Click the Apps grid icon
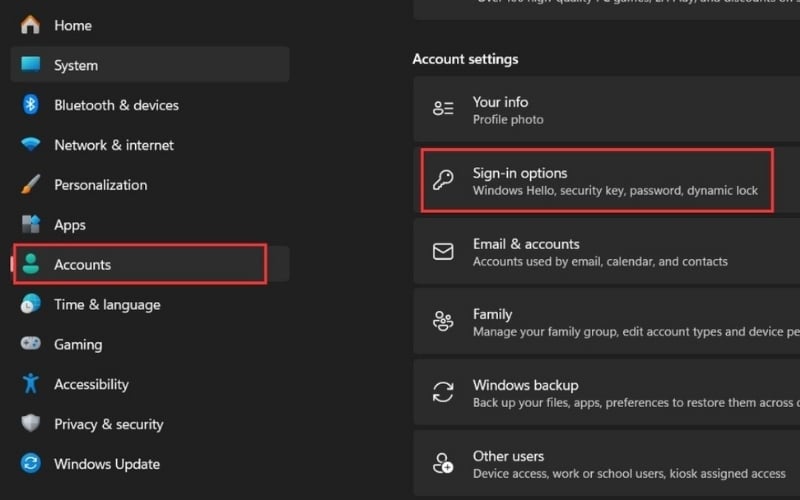 [x=30, y=224]
